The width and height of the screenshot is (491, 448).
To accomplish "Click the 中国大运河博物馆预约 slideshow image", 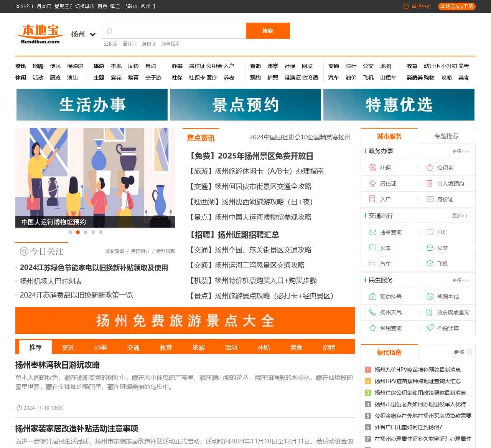I will point(95,177).
